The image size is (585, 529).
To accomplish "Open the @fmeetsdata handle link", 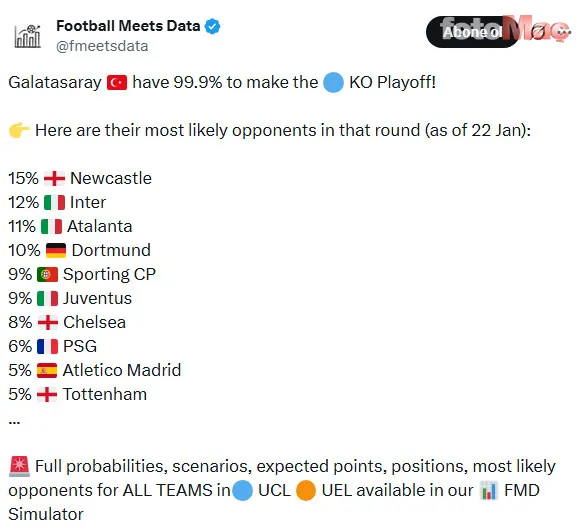I will (x=102, y=46).
